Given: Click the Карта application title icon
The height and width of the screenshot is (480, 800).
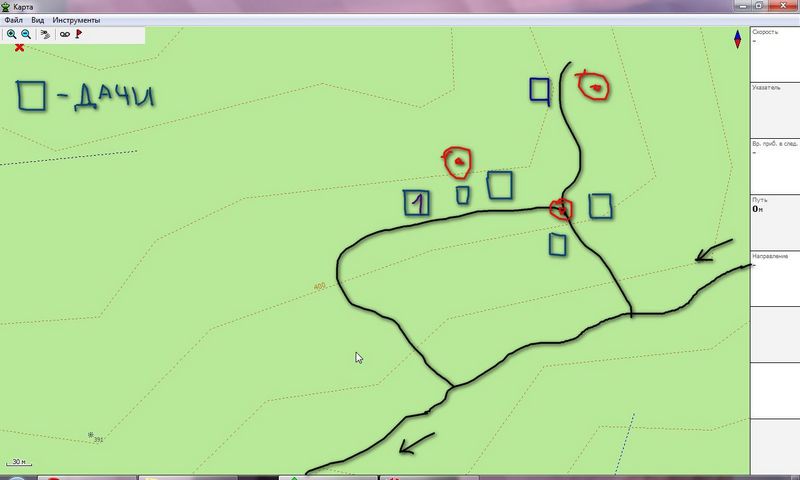Looking at the screenshot, I should [x=6, y=6].
